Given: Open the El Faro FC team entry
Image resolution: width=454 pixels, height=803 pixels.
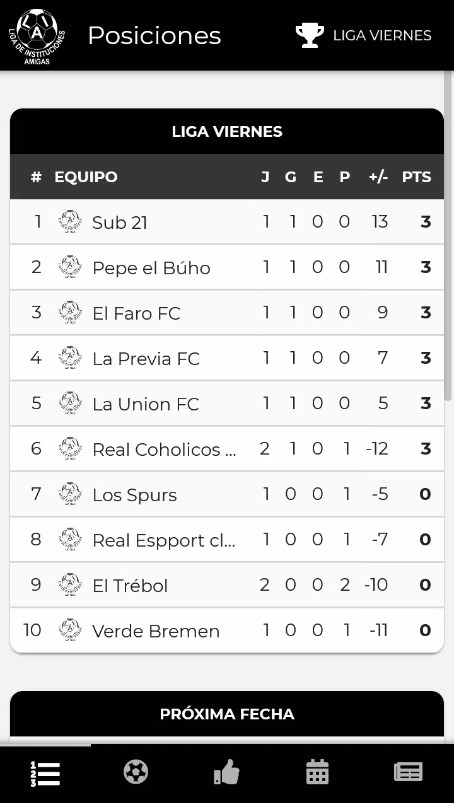Looking at the screenshot, I should tap(227, 312).
